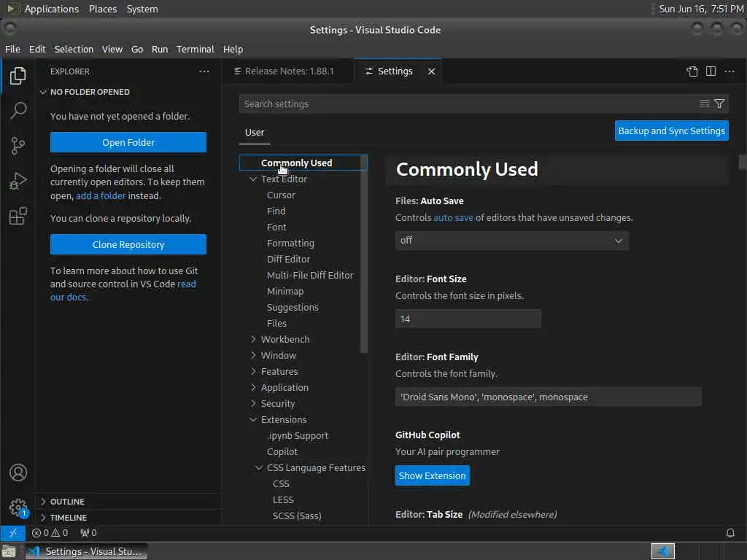Click Backup and Sync Settings button

coord(671,131)
